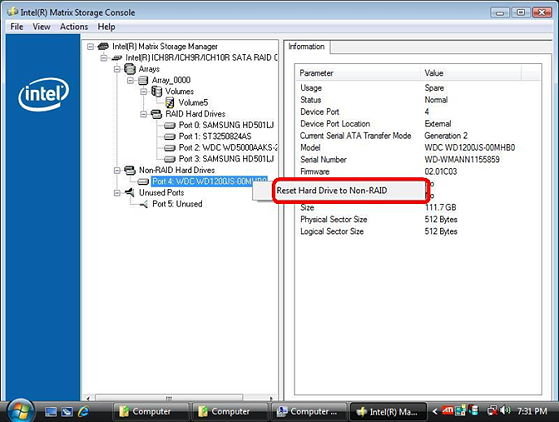559x422 pixels.
Task: Click the Parameter column header
Action: (x=358, y=73)
